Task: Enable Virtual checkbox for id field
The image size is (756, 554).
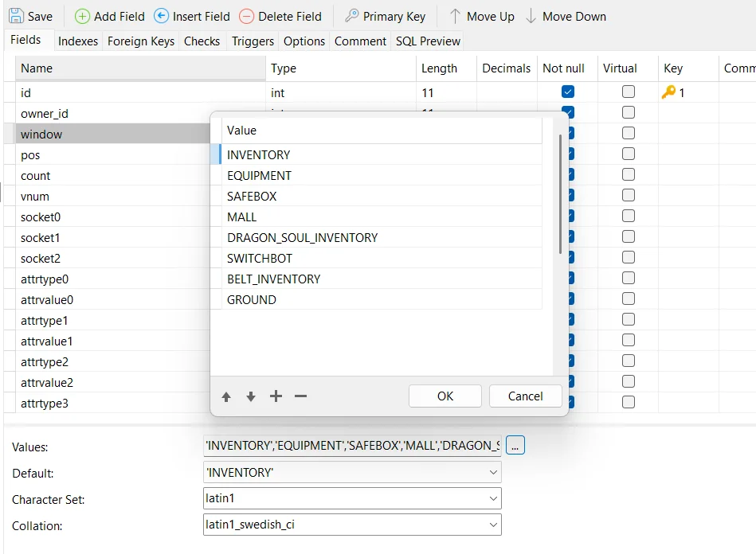Action: pos(629,92)
